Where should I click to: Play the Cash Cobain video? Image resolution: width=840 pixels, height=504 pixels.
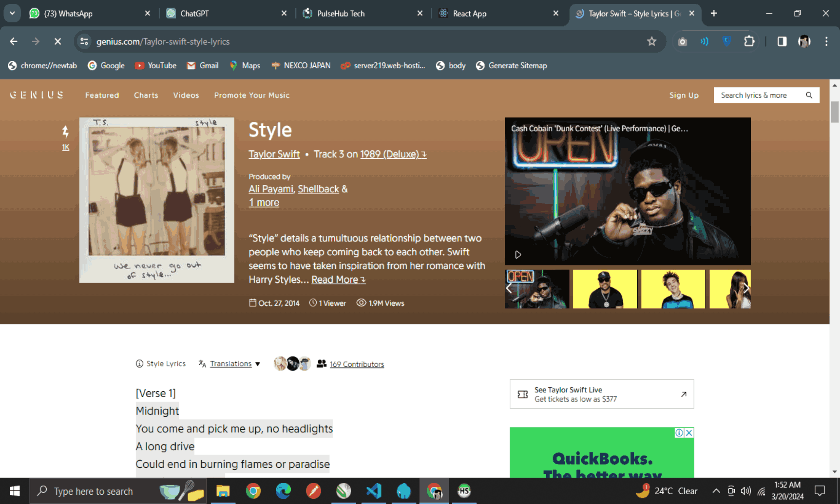click(518, 255)
